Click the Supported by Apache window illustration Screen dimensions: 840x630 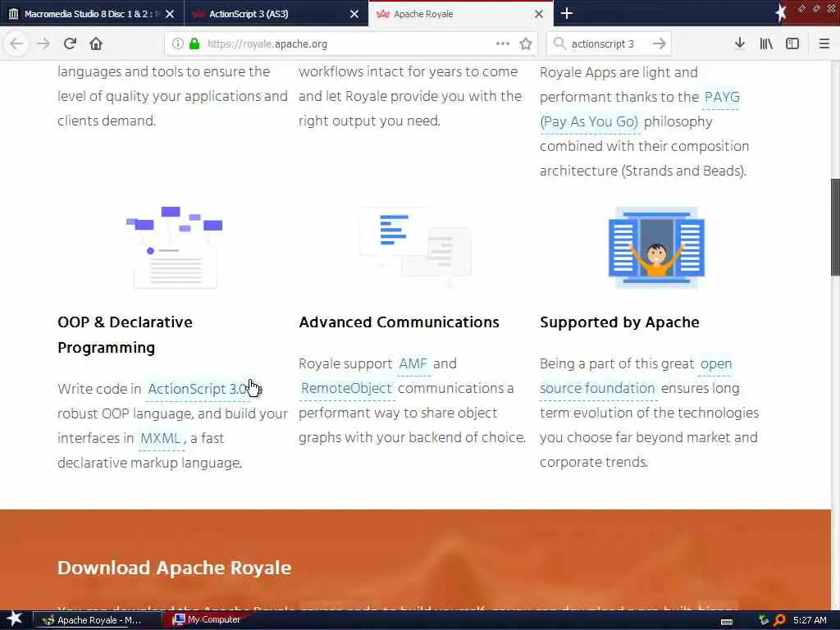(656, 248)
